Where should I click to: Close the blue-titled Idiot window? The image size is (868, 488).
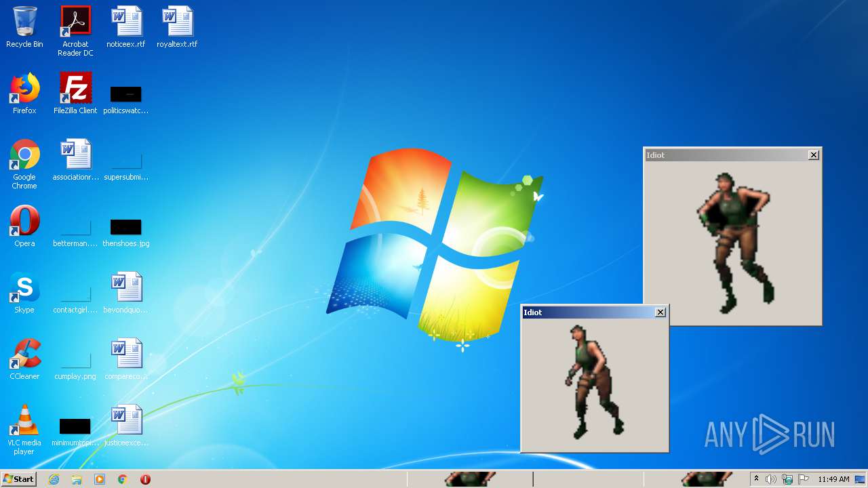point(660,312)
